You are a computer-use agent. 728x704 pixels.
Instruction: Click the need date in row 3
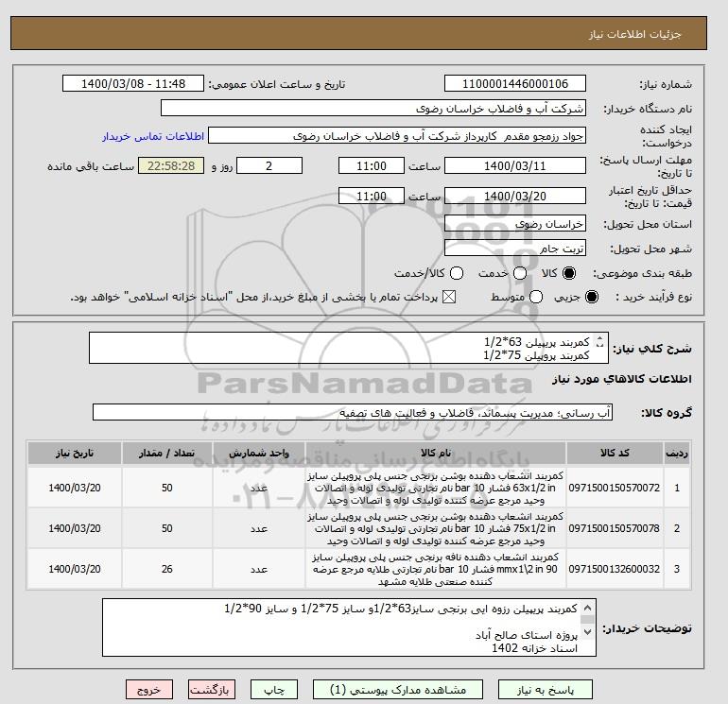(75, 569)
